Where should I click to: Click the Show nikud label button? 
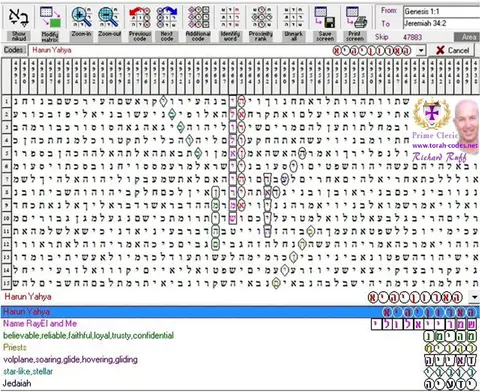pyautogui.click(x=19, y=36)
